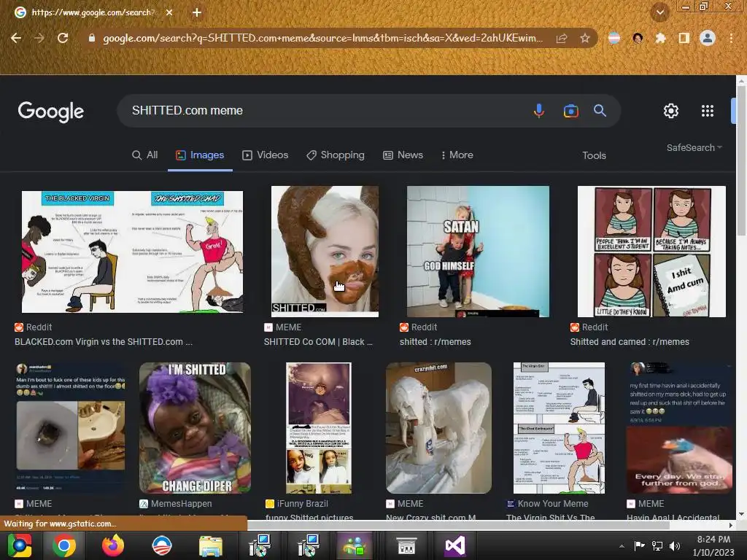Open File Explorer folder in taskbar
747x560 pixels.
210,545
